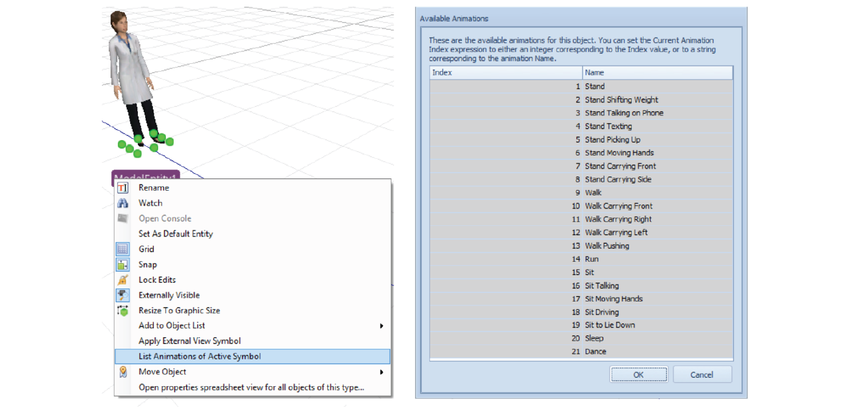Toggle the Grid icon
The width and height of the screenshot is (868, 407).
tap(122, 249)
